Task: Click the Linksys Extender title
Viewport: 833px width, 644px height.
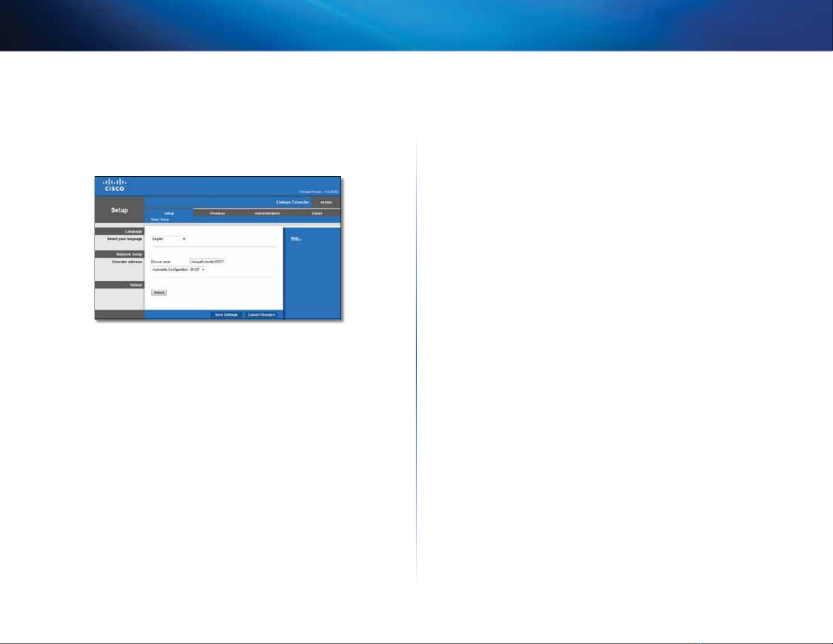Action: [293, 202]
